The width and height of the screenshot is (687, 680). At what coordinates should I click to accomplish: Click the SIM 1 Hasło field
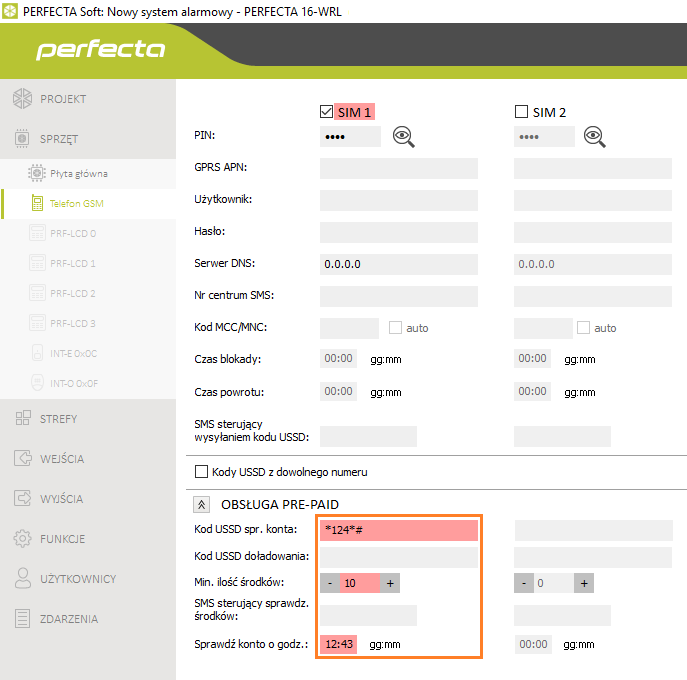tap(399, 233)
